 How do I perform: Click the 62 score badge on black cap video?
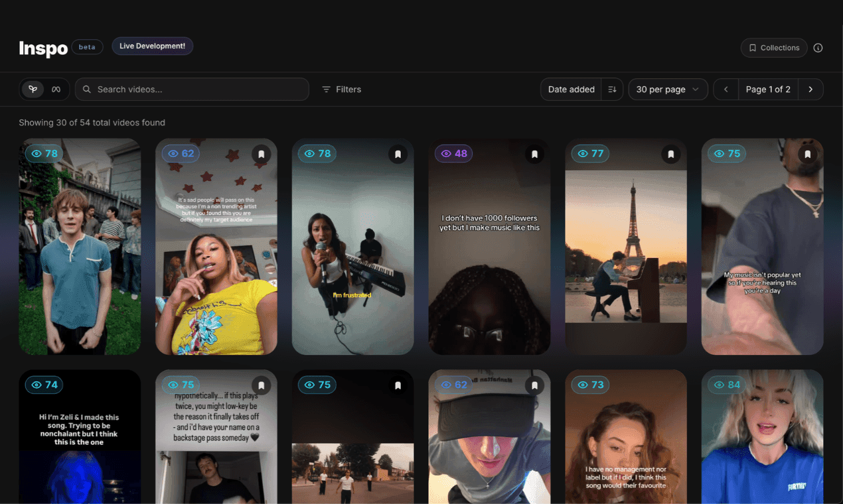pyautogui.click(x=454, y=385)
